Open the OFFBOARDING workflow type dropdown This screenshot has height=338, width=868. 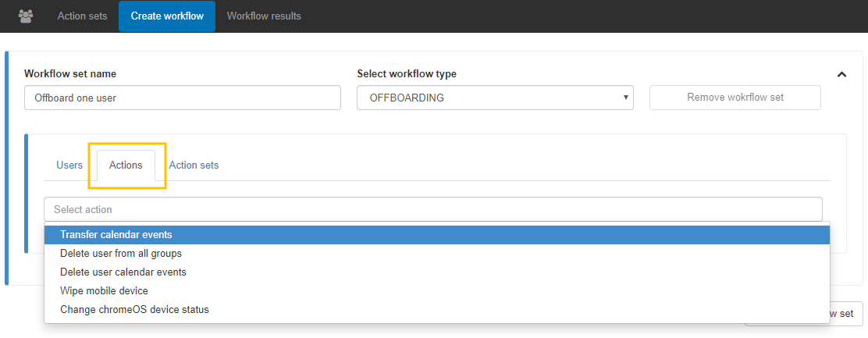coord(495,98)
